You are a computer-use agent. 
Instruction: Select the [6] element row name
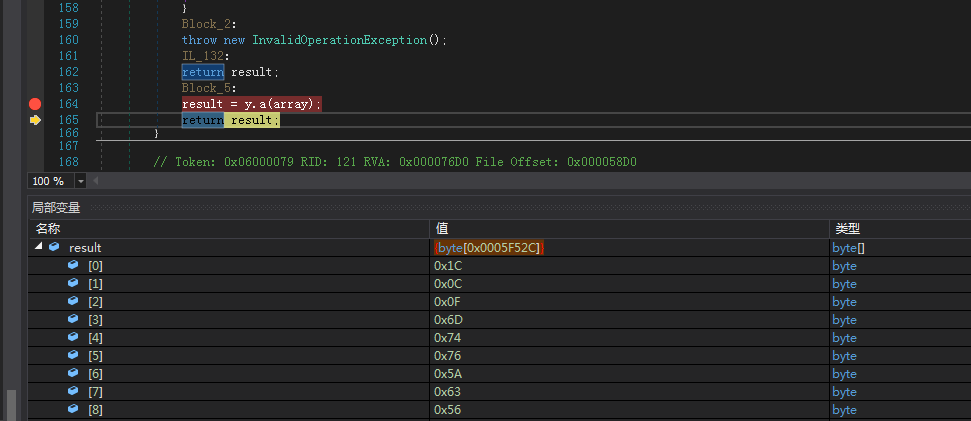[x=95, y=373]
